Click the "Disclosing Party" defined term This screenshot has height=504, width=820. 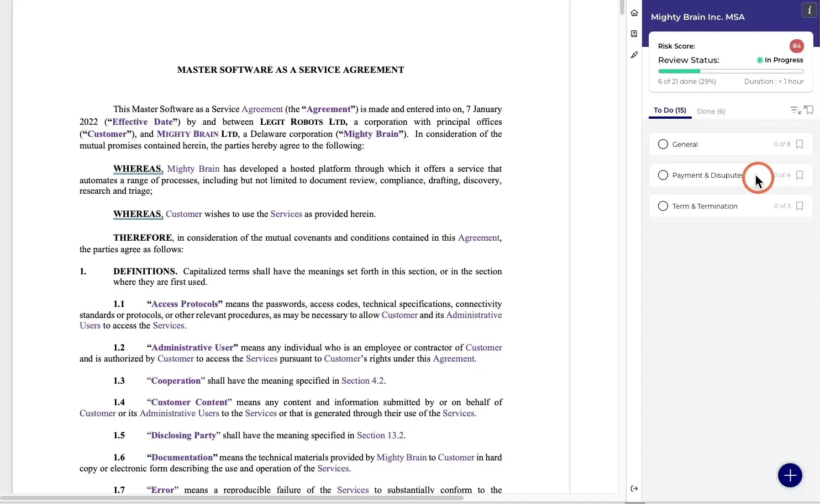(183, 436)
